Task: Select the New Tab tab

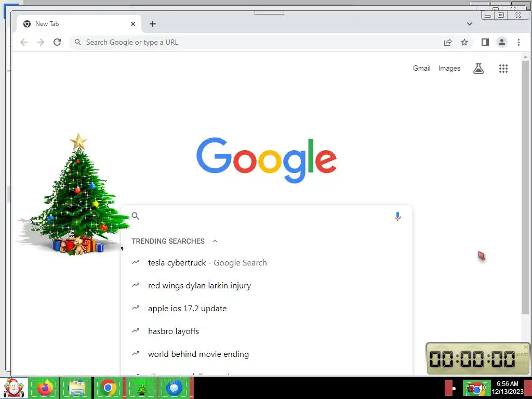Action: [79, 24]
